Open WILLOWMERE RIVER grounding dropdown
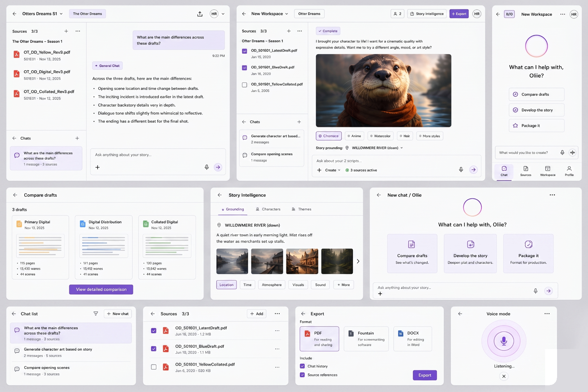Screen dimensions: 588x392 [401, 148]
